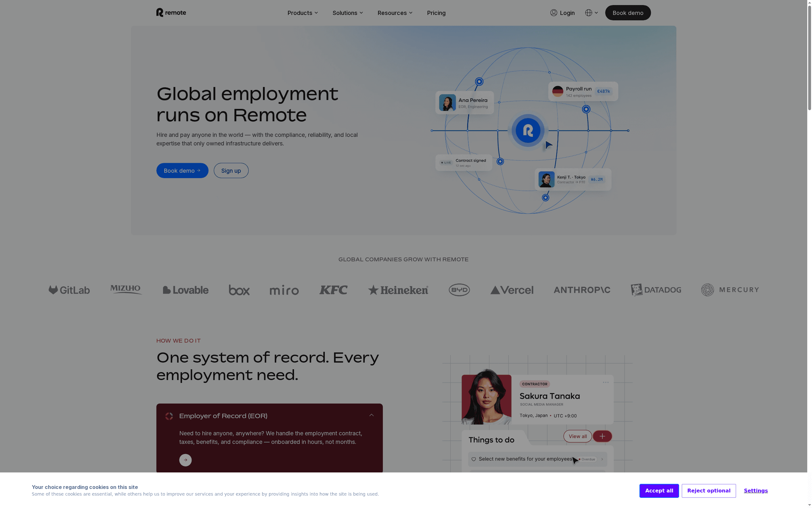This screenshot has height=508, width=812.
Task: Click the €487k payroll amount
Action: (x=603, y=91)
